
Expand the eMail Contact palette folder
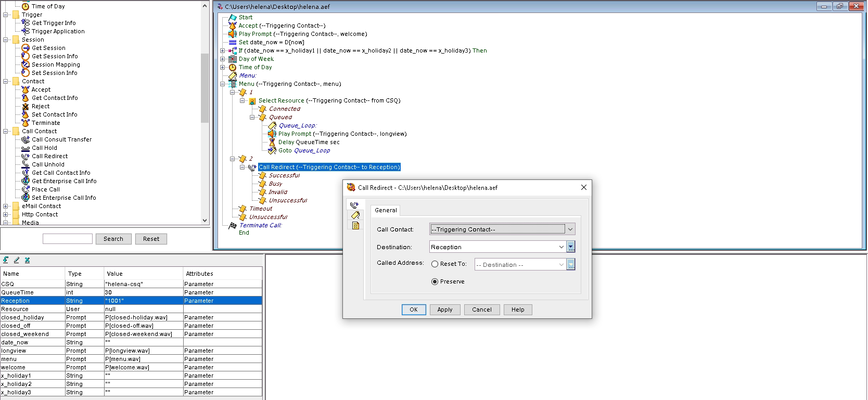pos(6,206)
